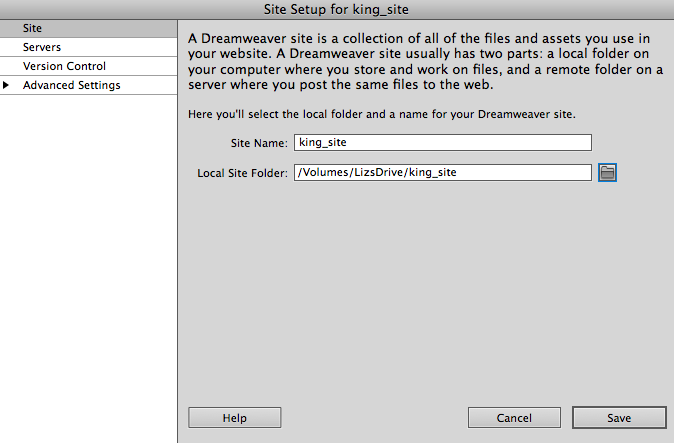Go to the Version Control settings
This screenshot has height=443, width=674.
pyautogui.click(x=64, y=66)
